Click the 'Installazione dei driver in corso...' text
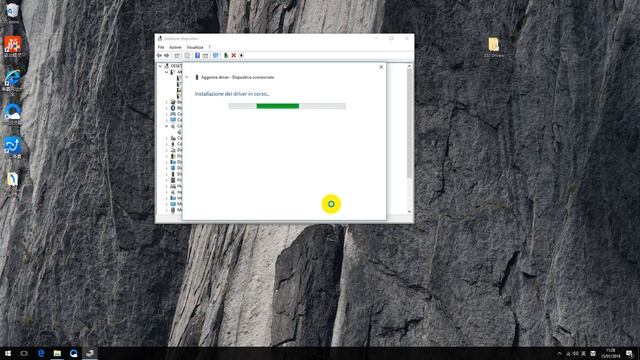The width and height of the screenshot is (640, 360). 232,94
